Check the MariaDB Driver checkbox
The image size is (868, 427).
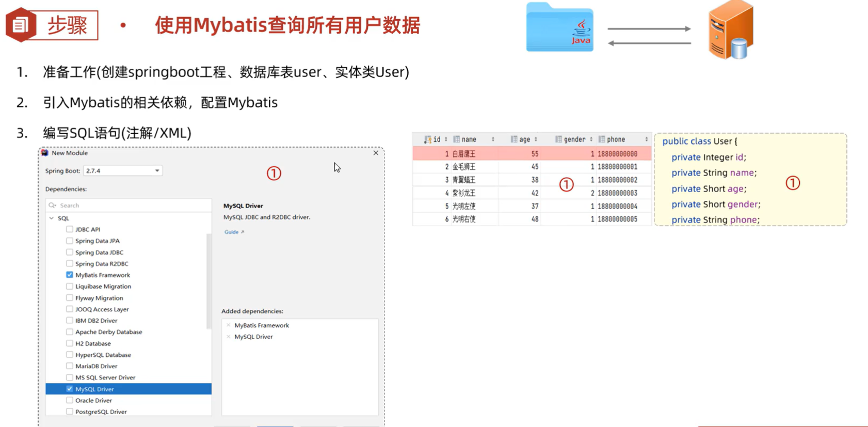coord(70,366)
